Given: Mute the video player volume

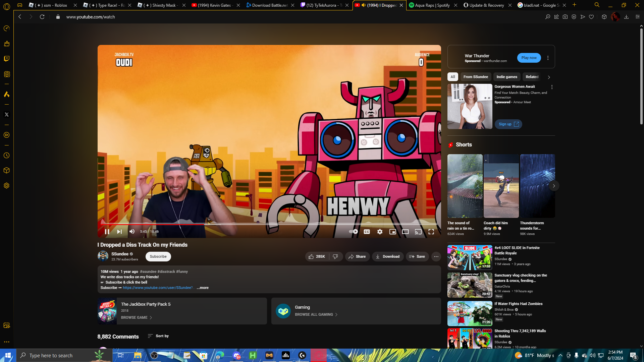Looking at the screenshot, I should click(x=132, y=232).
